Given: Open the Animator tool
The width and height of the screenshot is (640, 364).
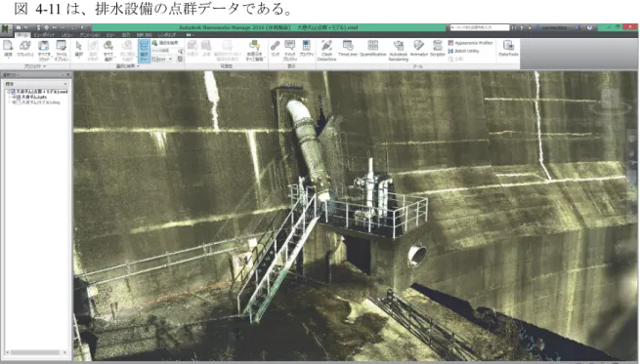Looking at the screenshot, I should (x=419, y=48).
